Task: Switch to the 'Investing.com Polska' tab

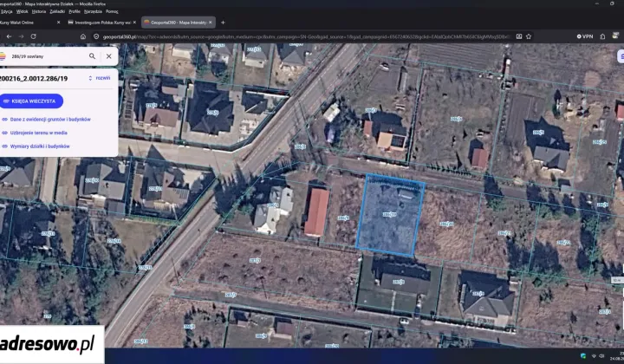Action: pos(102,23)
